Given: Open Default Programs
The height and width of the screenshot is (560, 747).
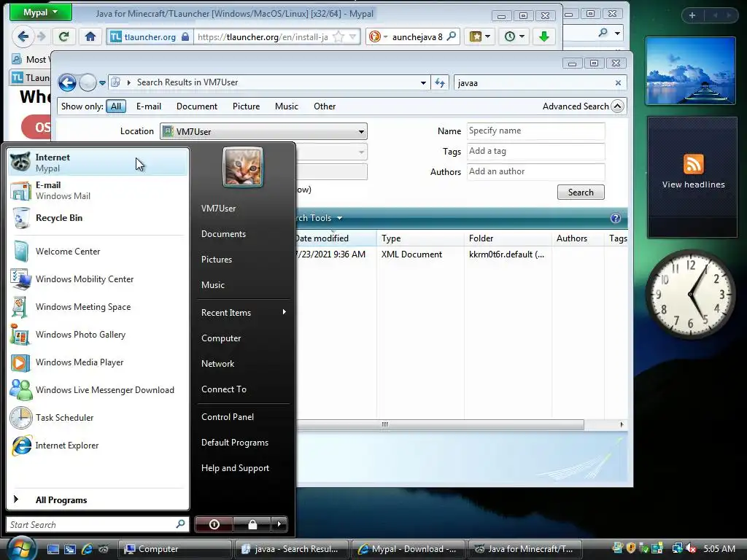Looking at the screenshot, I should coord(234,443).
